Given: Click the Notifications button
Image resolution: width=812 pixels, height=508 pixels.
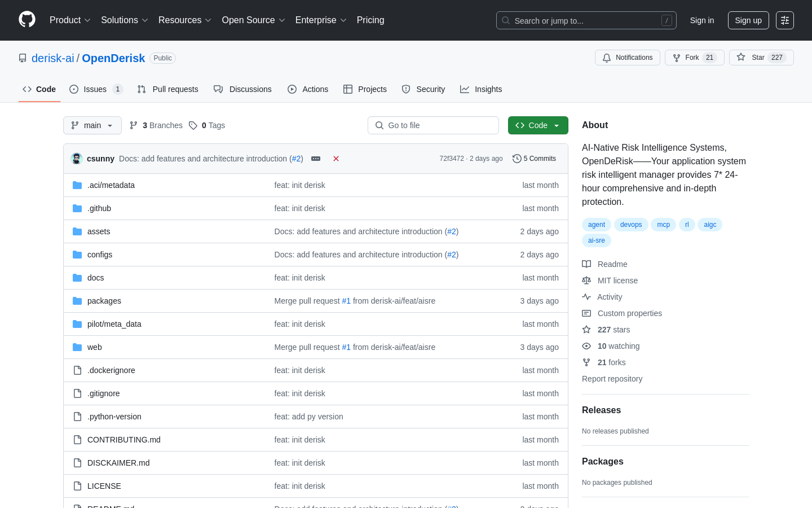Looking at the screenshot, I should pos(628,58).
